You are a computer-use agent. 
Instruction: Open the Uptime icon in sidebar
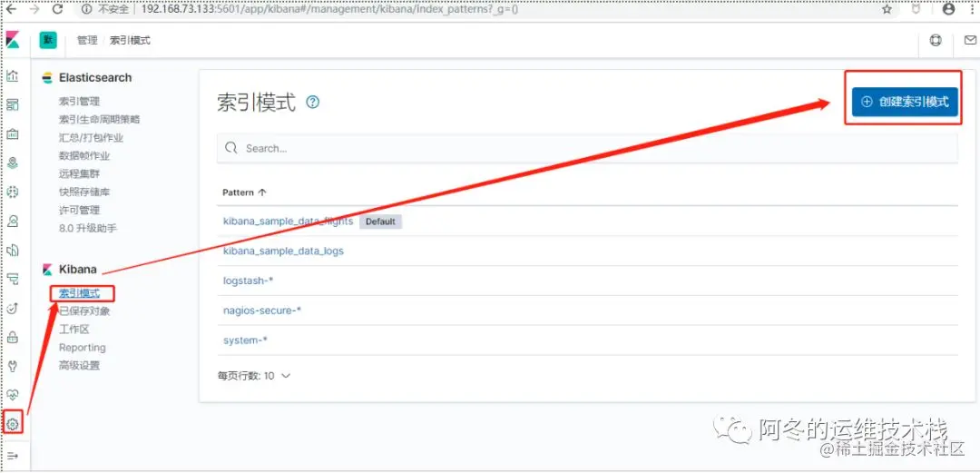pyautogui.click(x=13, y=309)
